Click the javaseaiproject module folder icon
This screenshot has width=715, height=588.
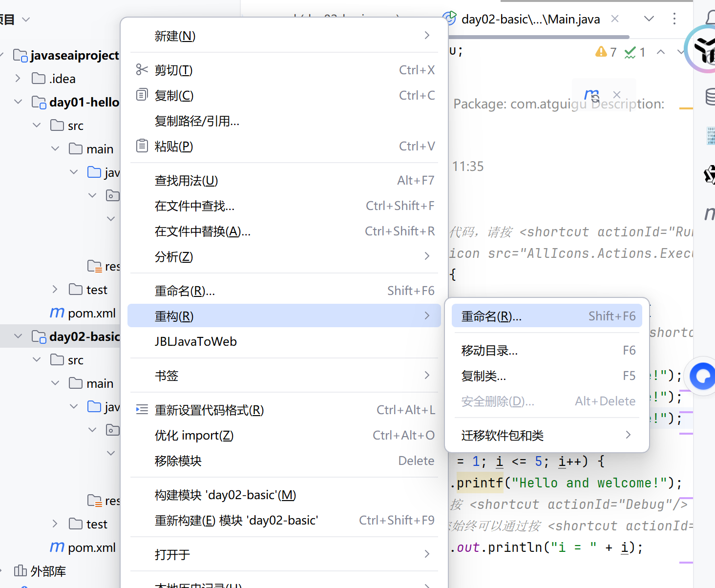[20, 55]
